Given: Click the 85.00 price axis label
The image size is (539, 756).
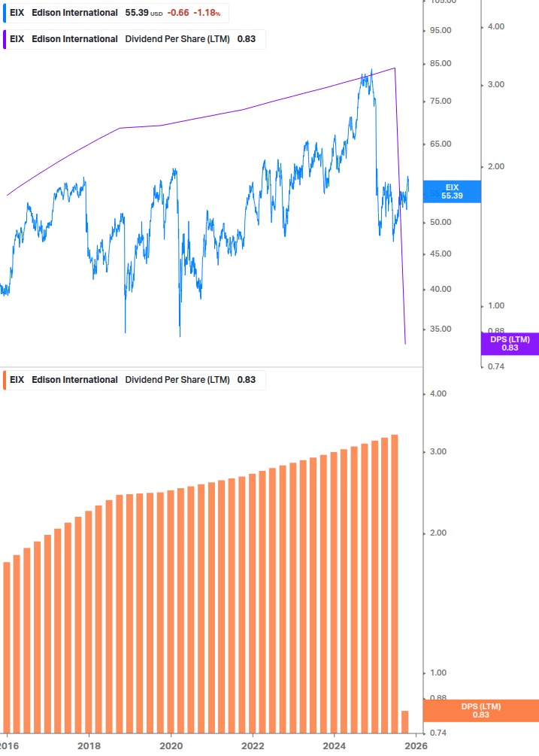Looking at the screenshot, I should point(441,64).
